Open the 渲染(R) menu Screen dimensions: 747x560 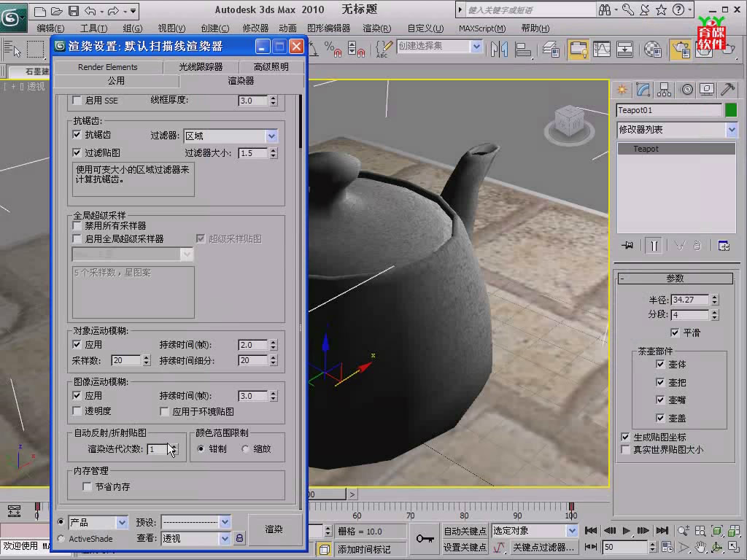pos(377,28)
